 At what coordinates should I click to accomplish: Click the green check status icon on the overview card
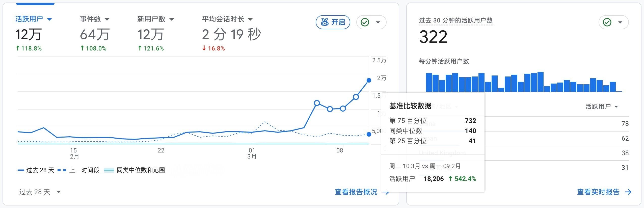[x=365, y=22]
